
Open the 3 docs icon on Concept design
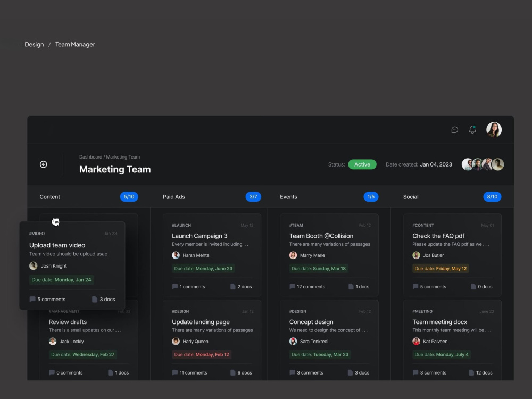click(x=350, y=372)
